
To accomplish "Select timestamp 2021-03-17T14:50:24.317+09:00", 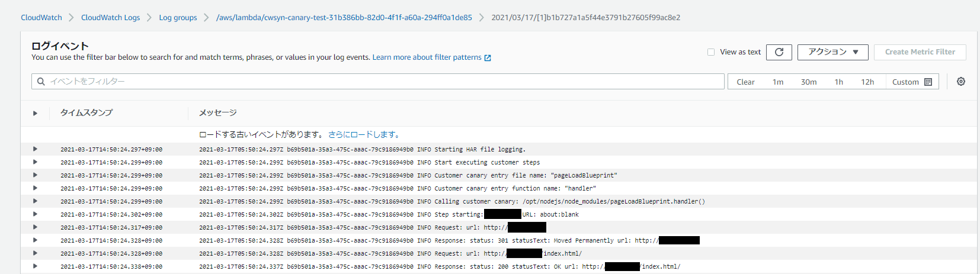I will click(x=111, y=228).
